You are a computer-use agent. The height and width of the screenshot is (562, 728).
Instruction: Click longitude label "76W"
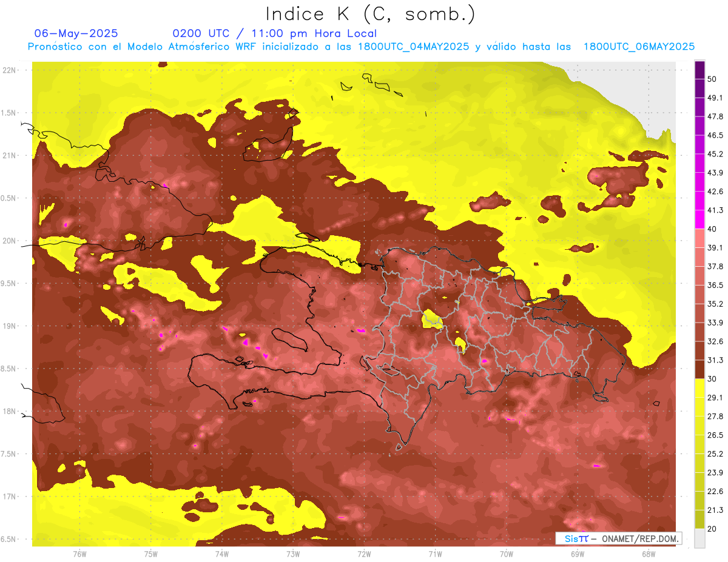(x=79, y=554)
